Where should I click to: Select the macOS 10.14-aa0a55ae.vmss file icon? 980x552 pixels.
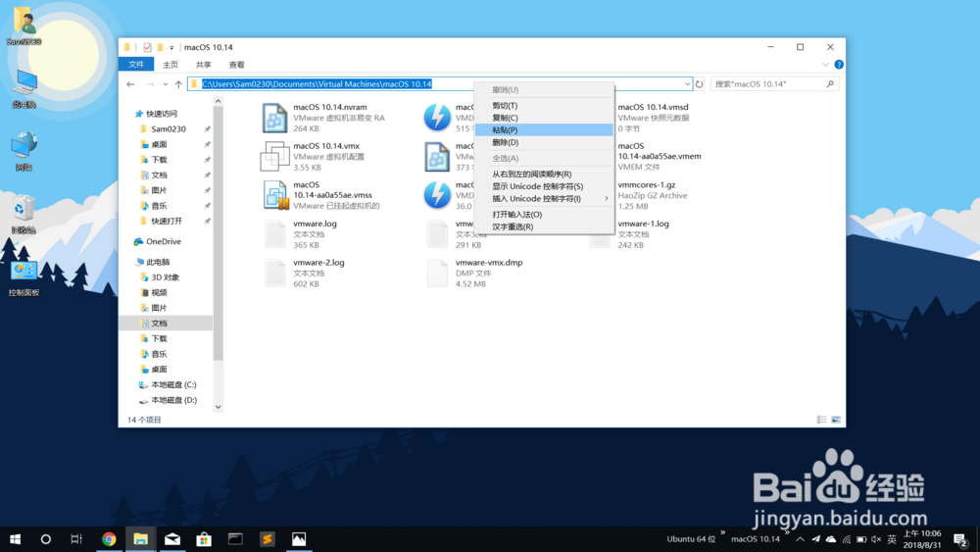click(x=274, y=195)
